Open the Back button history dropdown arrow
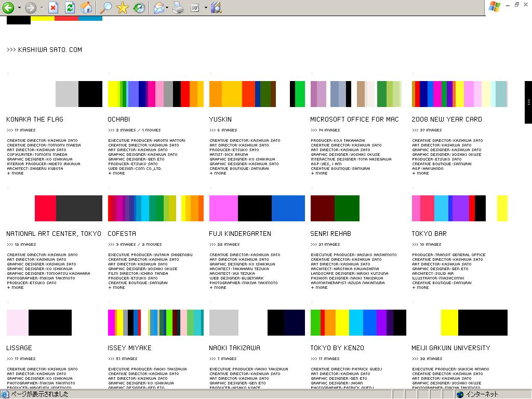532x399 pixels. point(19,7)
